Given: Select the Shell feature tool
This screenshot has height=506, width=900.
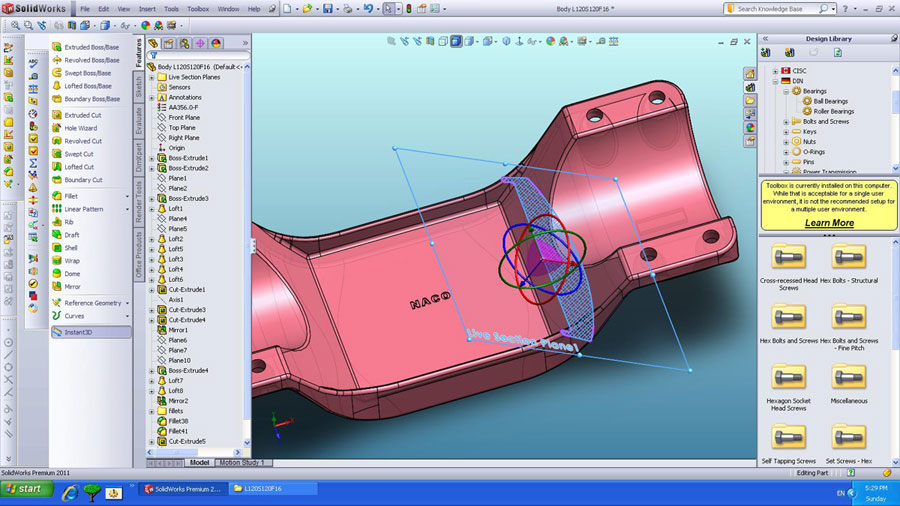Looking at the screenshot, I should [x=64, y=248].
